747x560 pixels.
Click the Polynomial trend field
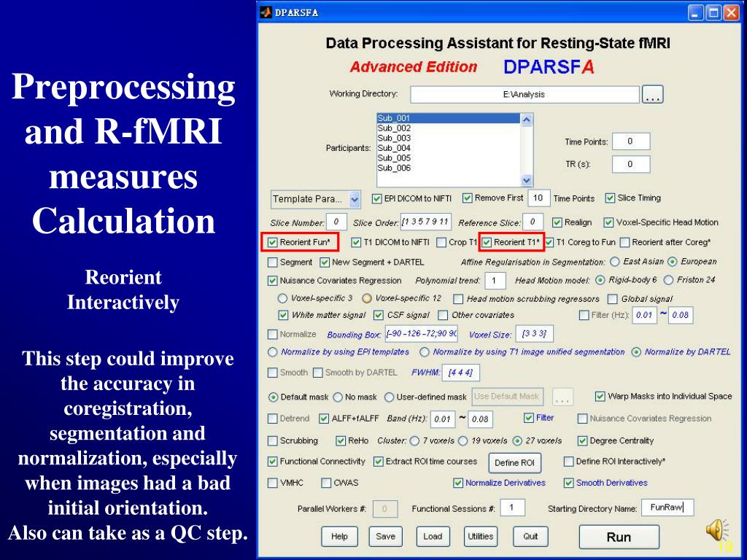495,281
